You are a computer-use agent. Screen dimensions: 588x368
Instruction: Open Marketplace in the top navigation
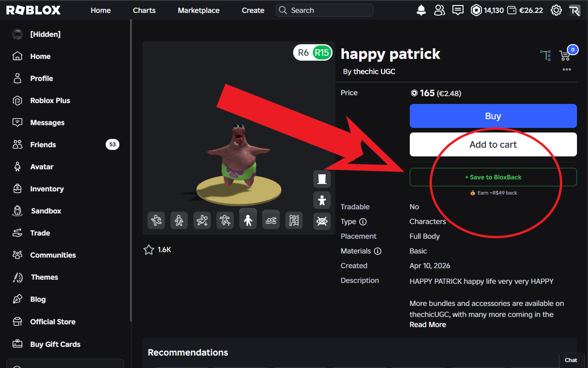point(199,10)
